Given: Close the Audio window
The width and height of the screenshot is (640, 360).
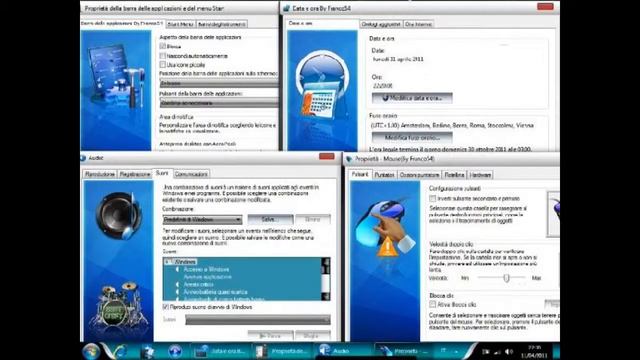Looking at the screenshot, I should pos(327,157).
